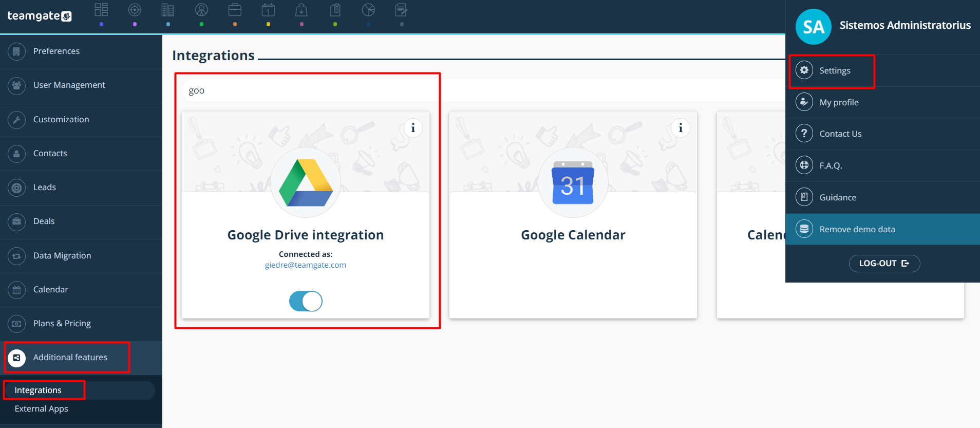Click the Preferences sidebar icon
Viewport: 980px width, 428px height.
17,51
